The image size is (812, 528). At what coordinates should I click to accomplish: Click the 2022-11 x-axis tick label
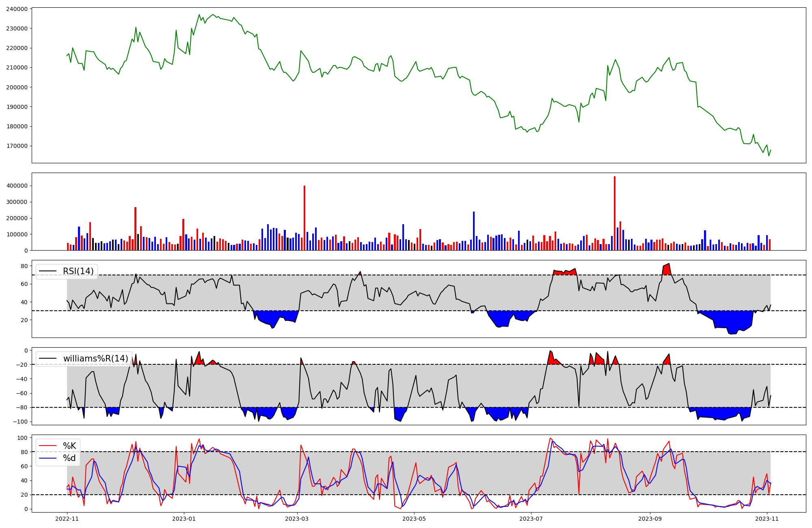click(67, 519)
